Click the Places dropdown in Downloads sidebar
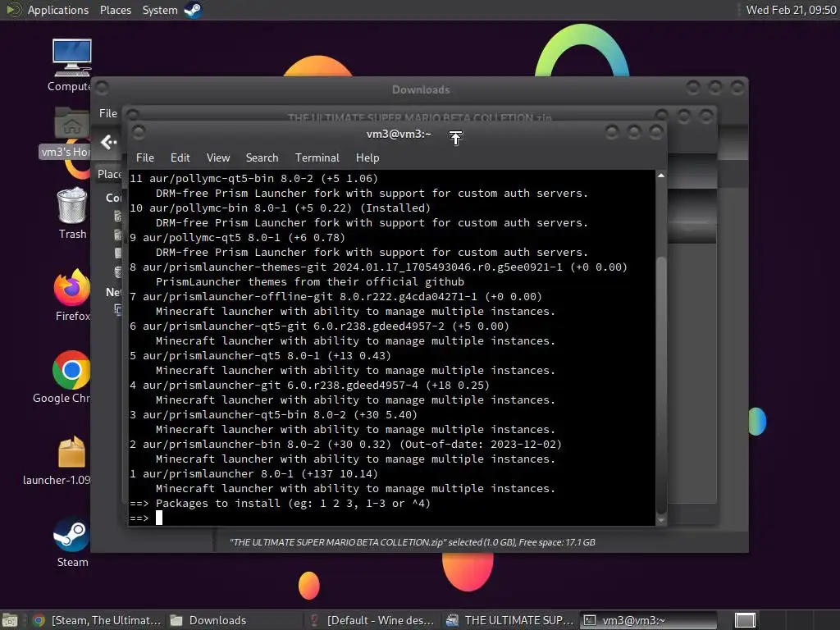Viewport: 840px width, 630px height. [110, 174]
